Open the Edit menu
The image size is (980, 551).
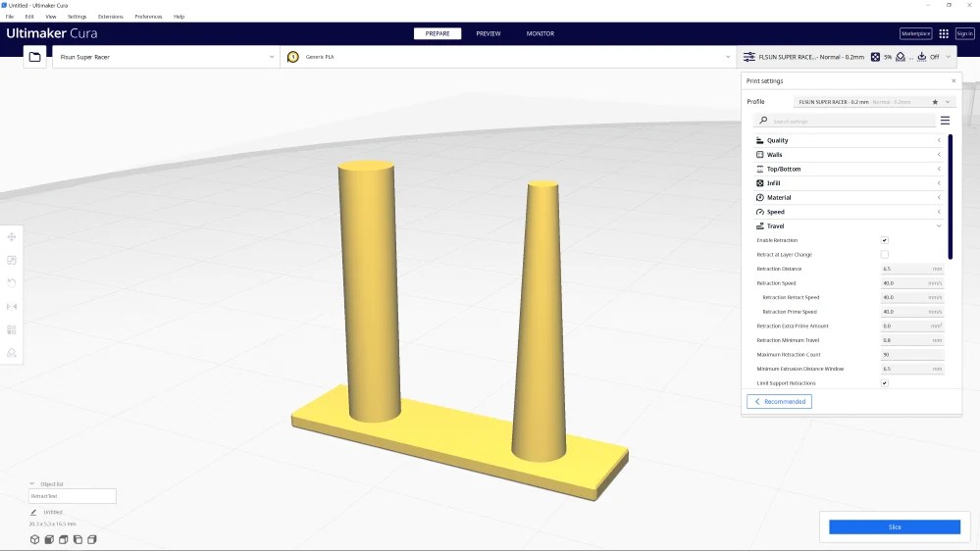[x=29, y=17]
